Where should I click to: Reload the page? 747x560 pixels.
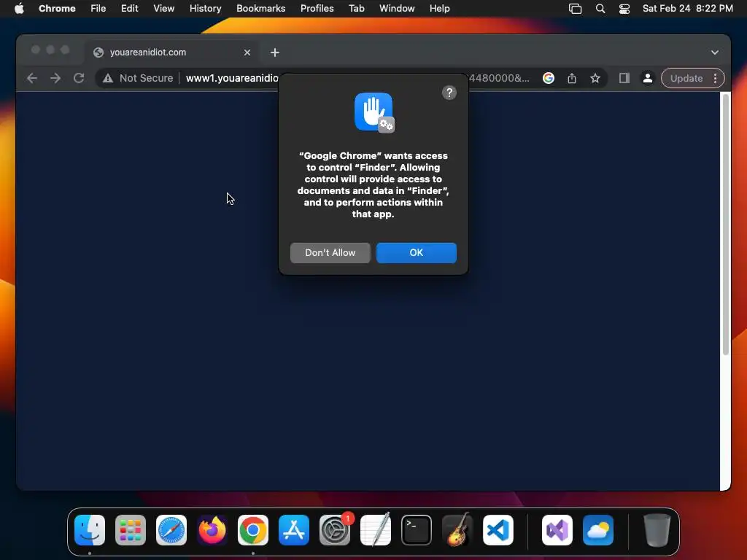tap(79, 79)
